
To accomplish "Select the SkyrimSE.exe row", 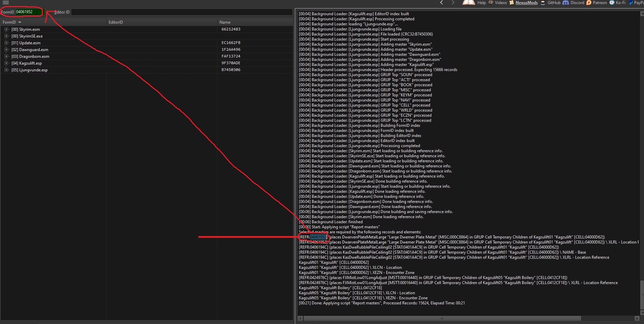I will pos(147,36).
